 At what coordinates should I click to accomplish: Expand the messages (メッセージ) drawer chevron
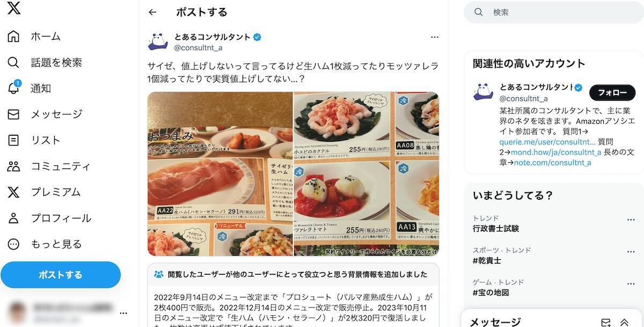[x=625, y=322]
